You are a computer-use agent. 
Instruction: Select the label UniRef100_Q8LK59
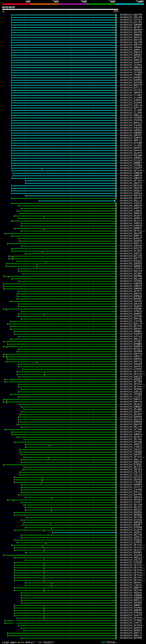point(131,233)
